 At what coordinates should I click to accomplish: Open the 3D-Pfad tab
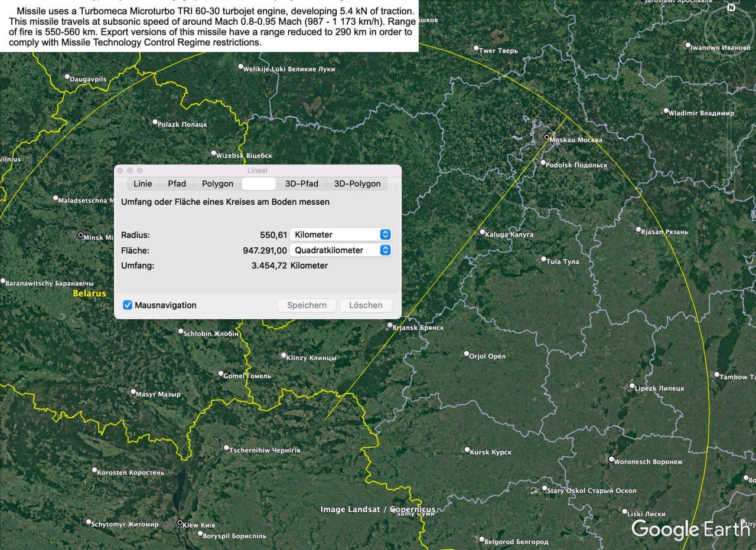301,184
